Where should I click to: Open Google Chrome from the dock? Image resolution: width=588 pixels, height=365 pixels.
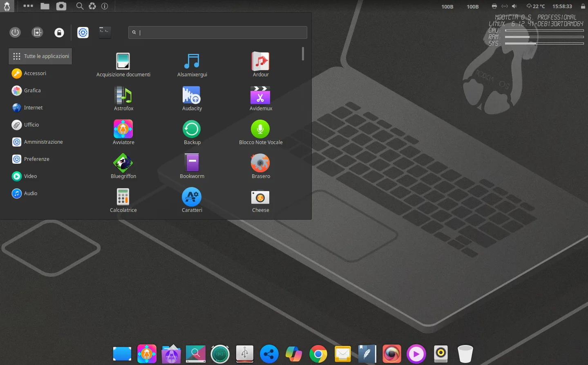pos(318,354)
